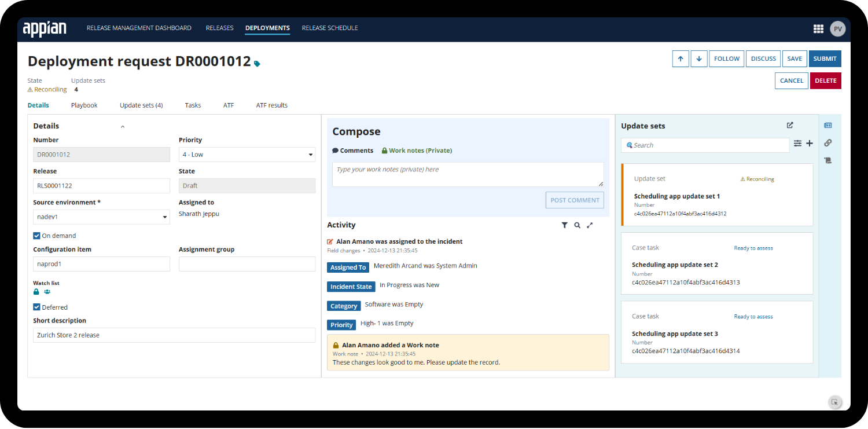Click the Update sets search field
Screen dimensions: 868x429
point(705,145)
